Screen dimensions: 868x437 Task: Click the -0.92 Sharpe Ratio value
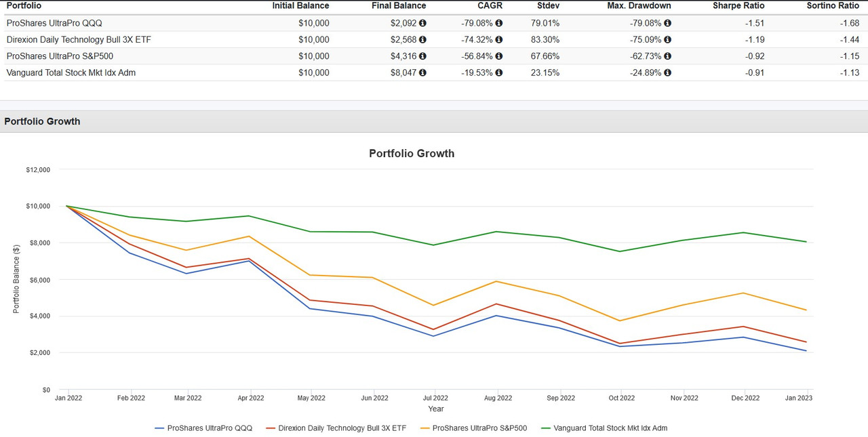pyautogui.click(x=753, y=56)
